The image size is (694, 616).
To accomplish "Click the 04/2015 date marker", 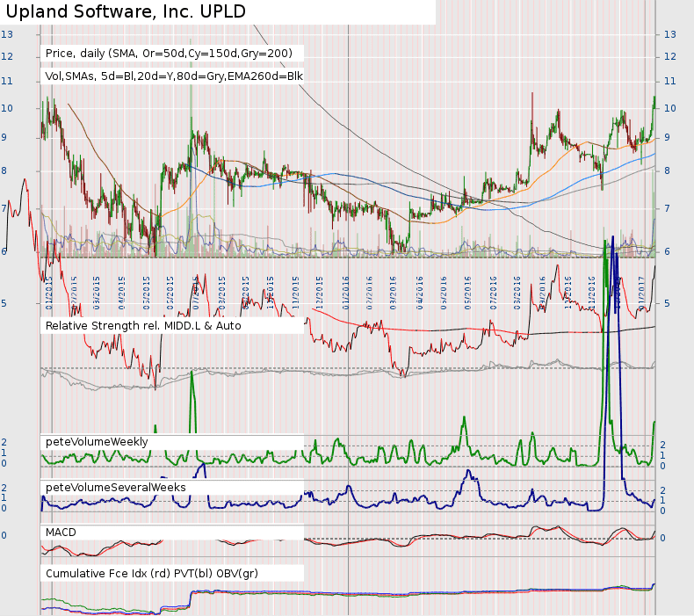I will point(122,293).
